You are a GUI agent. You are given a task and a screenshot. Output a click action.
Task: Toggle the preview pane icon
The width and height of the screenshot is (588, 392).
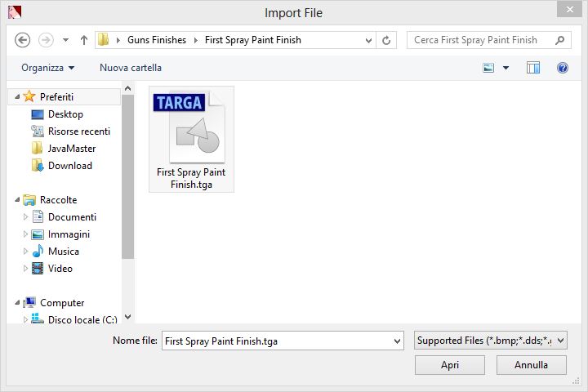point(533,68)
